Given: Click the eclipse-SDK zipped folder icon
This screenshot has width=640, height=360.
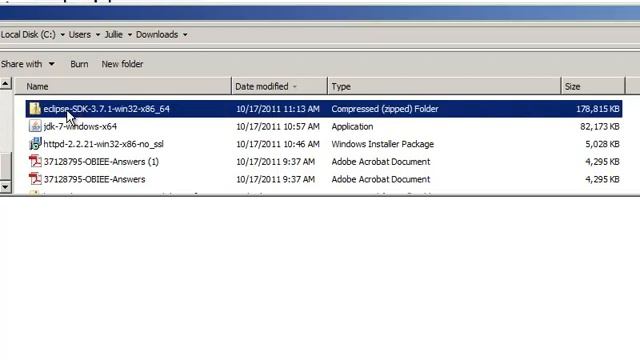Looking at the screenshot, I should [x=35, y=109].
